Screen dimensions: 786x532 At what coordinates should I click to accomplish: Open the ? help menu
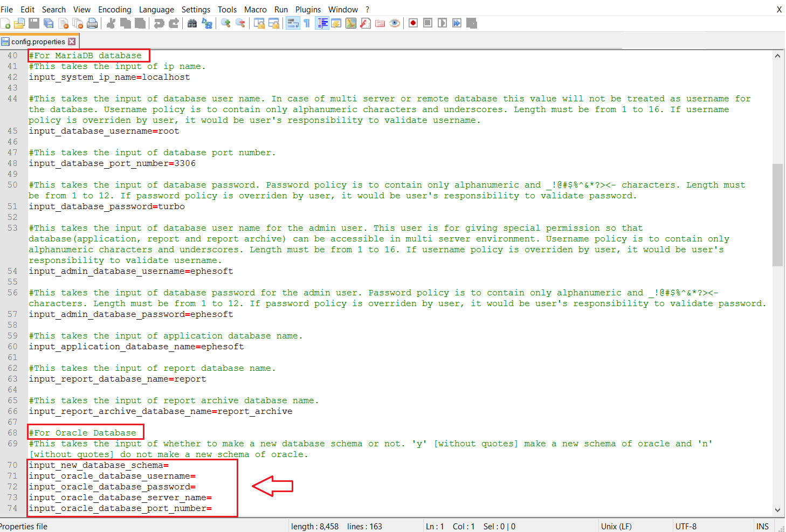point(368,10)
